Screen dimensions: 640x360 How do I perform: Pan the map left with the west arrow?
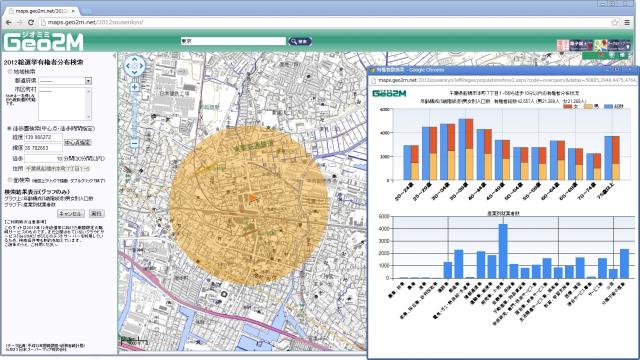point(128,66)
